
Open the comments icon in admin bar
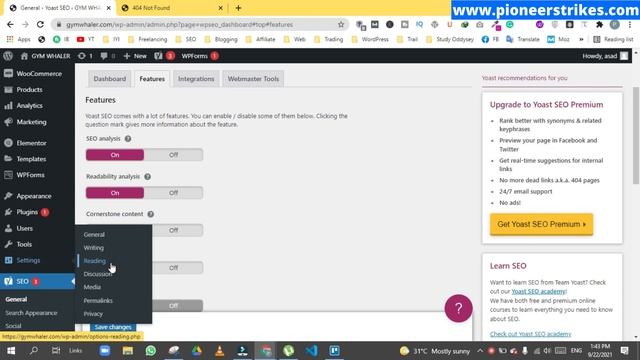pyautogui.click(x=107, y=56)
